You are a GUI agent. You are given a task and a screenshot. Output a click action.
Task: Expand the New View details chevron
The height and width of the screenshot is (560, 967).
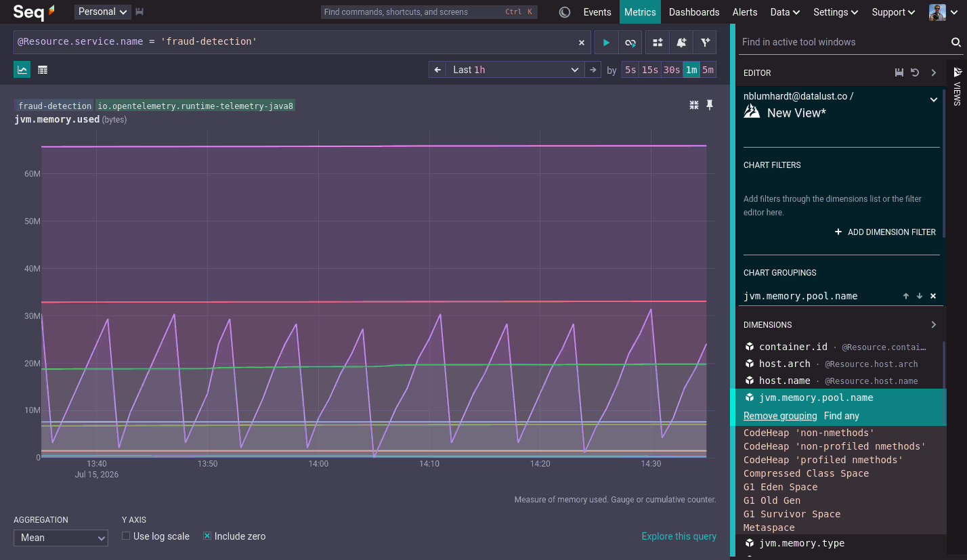[x=933, y=100]
